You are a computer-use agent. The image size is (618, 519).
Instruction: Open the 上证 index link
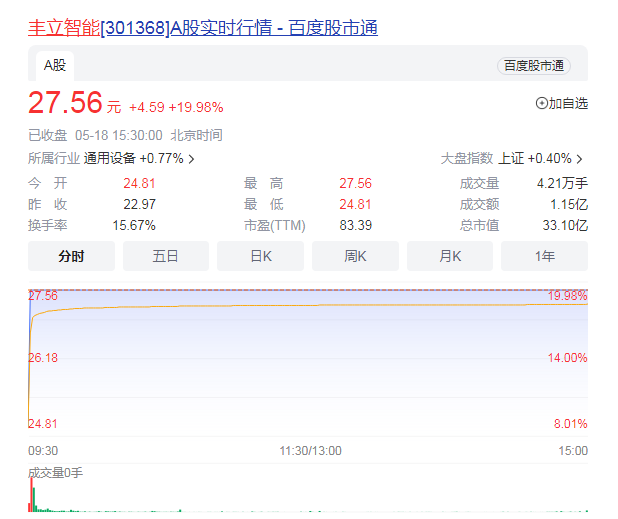(x=511, y=159)
